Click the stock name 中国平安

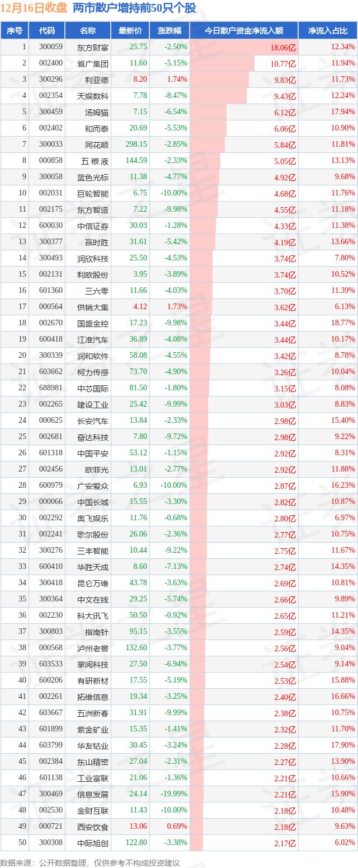[x=93, y=453]
